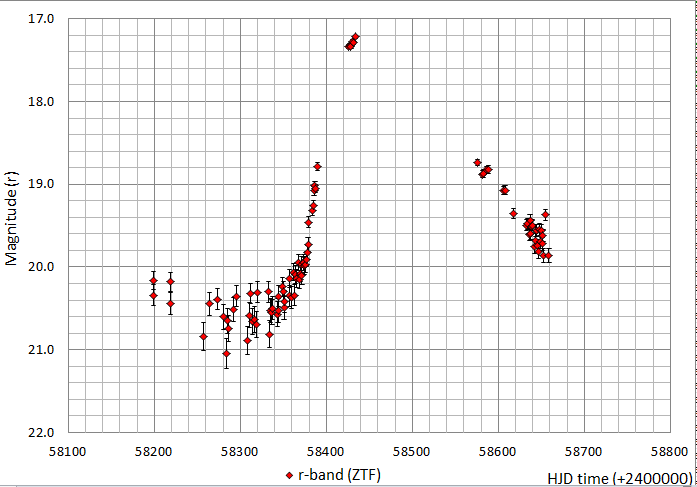Image resolution: width=697 pixels, height=487 pixels.
Task: Click the 'HJD time (+2400000)' axis title
Action: pyautogui.click(x=620, y=479)
